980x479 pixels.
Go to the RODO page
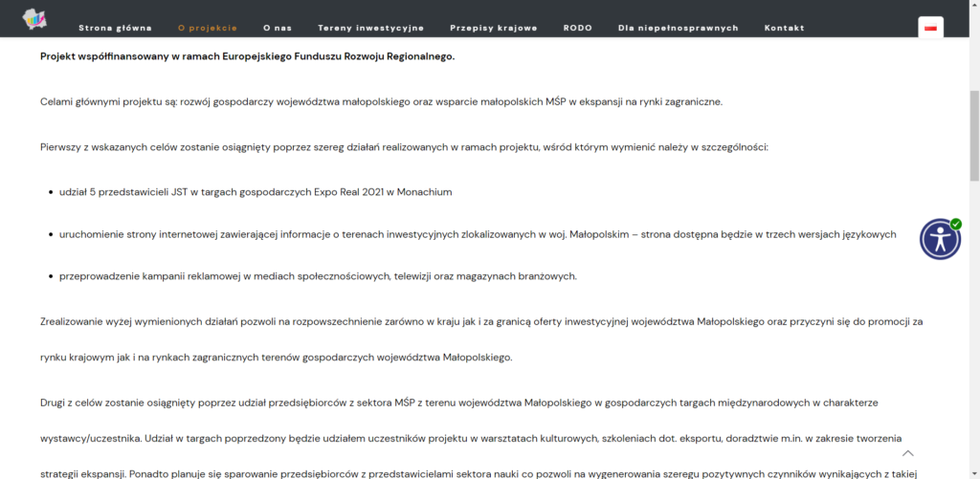(577, 28)
